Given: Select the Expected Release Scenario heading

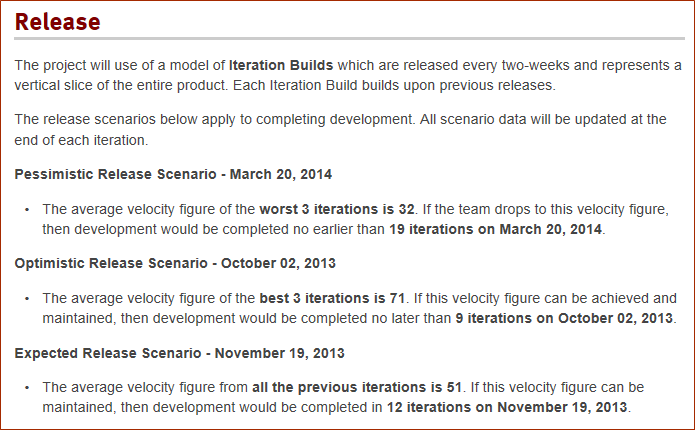Looking at the screenshot, I should (180, 353).
